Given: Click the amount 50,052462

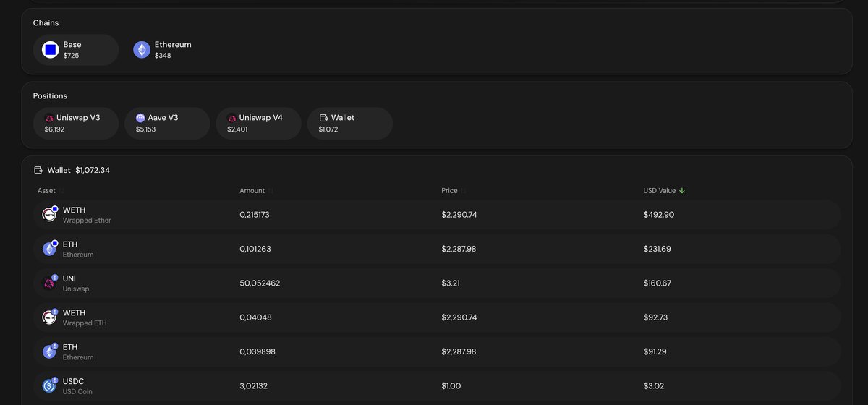Looking at the screenshot, I should point(260,283).
